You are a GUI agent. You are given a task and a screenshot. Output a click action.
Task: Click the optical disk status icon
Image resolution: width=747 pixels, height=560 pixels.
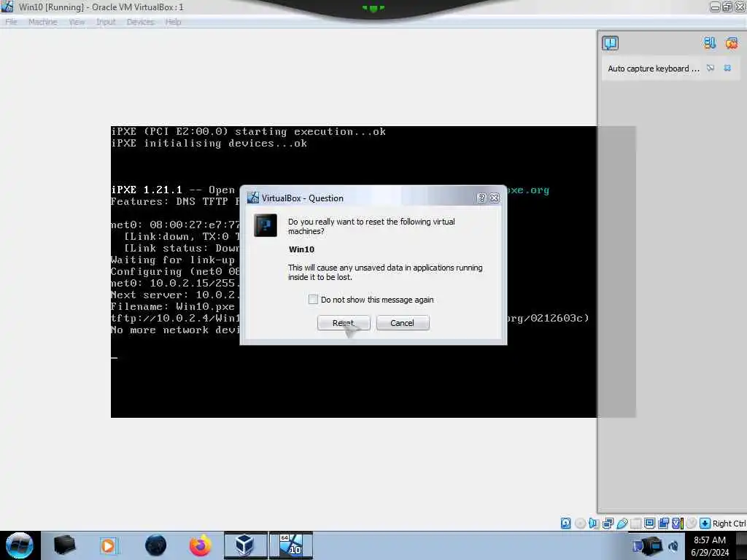(580, 524)
